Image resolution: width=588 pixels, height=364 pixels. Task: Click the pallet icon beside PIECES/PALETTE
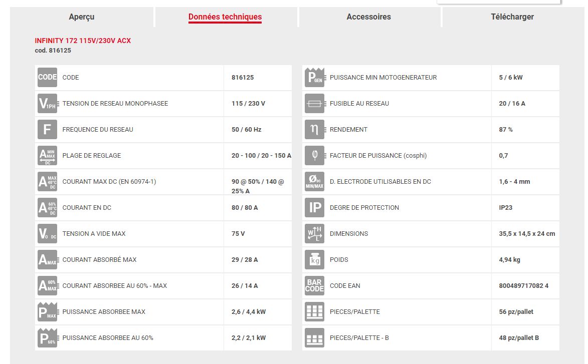pyautogui.click(x=315, y=312)
